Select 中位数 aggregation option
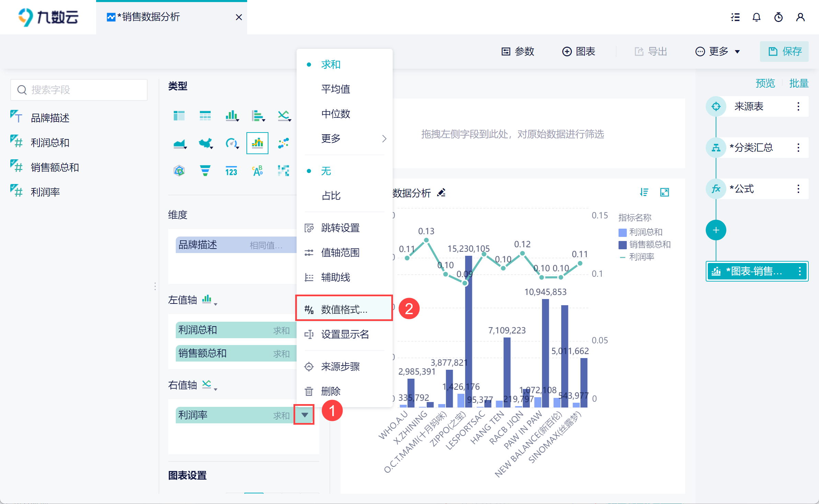This screenshot has height=504, width=819. pyautogui.click(x=335, y=114)
